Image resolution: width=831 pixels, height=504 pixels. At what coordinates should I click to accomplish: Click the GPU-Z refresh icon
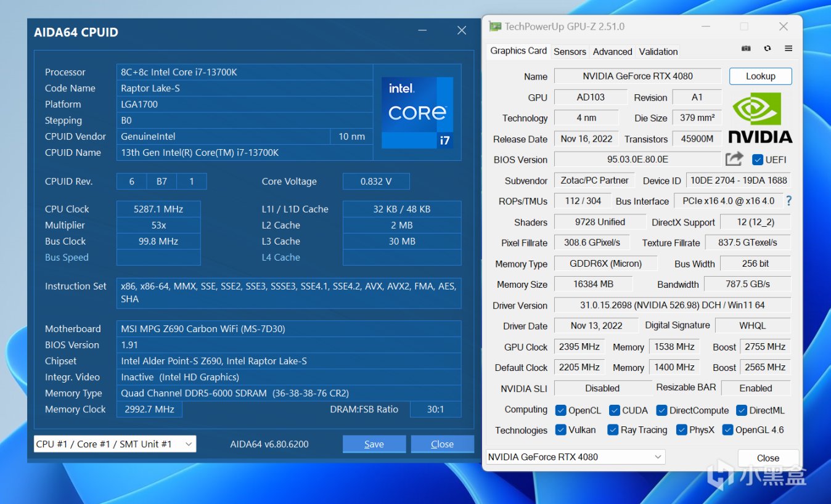tap(767, 49)
